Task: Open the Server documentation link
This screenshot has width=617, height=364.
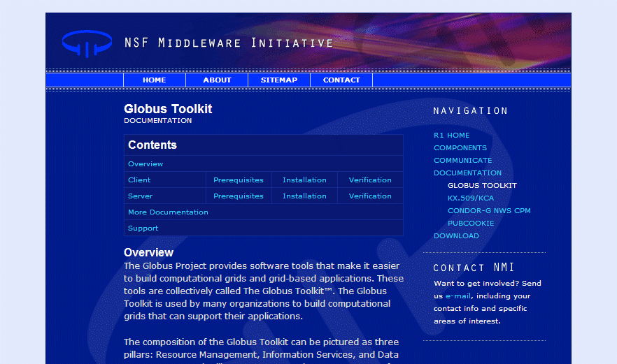Action: (x=140, y=196)
